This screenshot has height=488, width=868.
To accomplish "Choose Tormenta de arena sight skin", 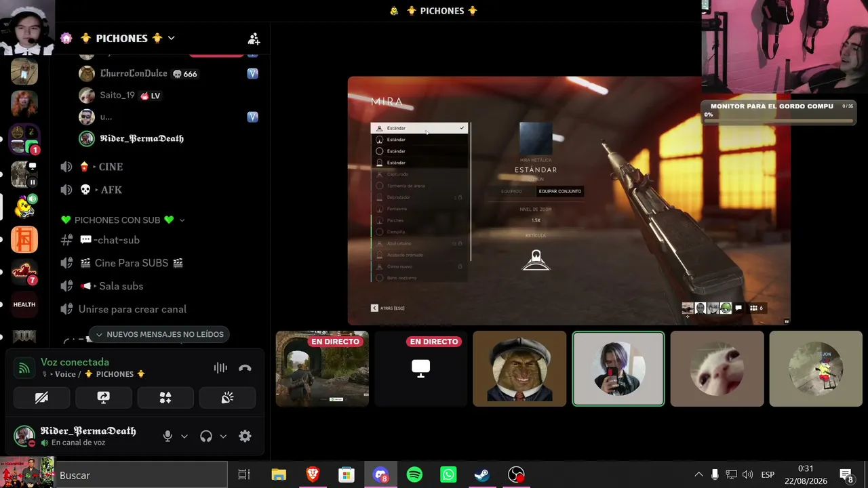I will click(419, 186).
